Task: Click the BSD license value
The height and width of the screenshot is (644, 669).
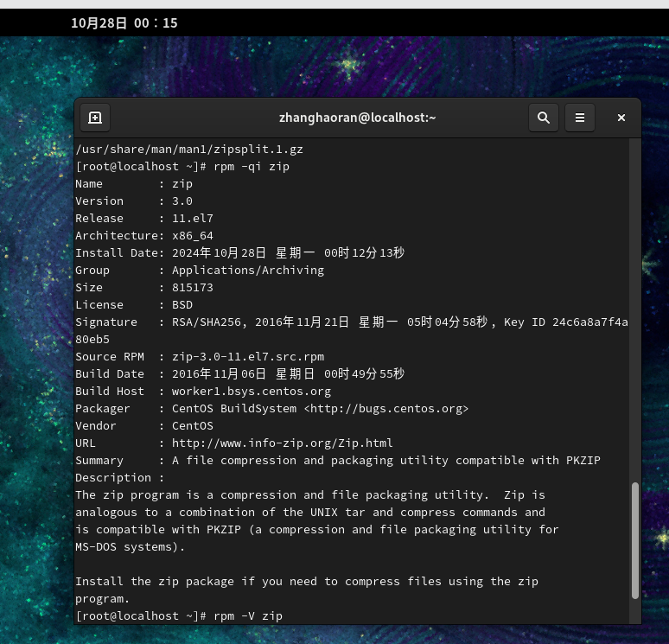Action: tap(182, 304)
